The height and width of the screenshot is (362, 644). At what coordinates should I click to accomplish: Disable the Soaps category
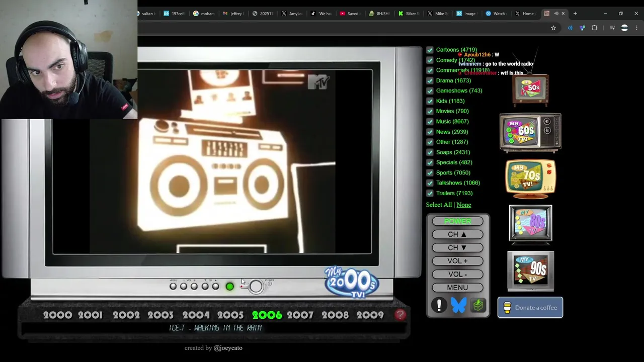coord(430,152)
